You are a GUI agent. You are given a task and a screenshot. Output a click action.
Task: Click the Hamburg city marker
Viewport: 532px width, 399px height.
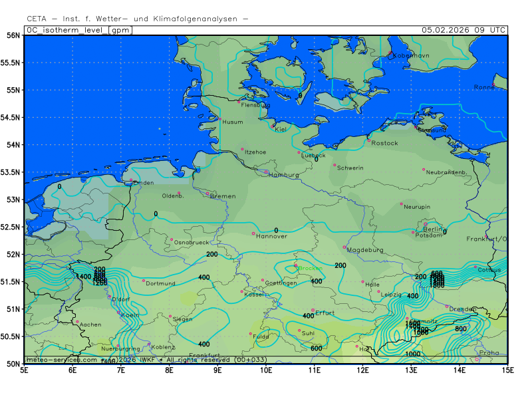pyautogui.click(x=266, y=172)
